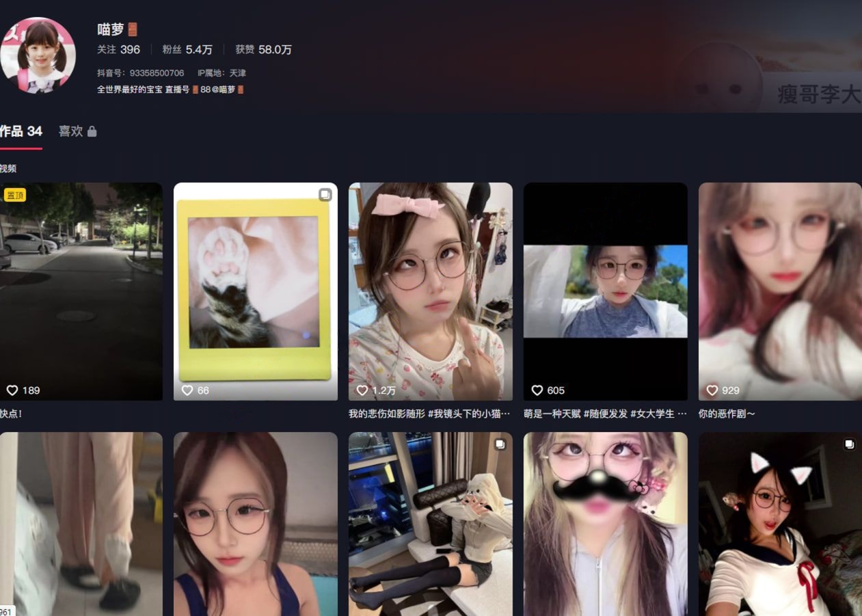Click the heart icon showing 189 likes
Viewport: 862px width, 616px height.
[12, 390]
